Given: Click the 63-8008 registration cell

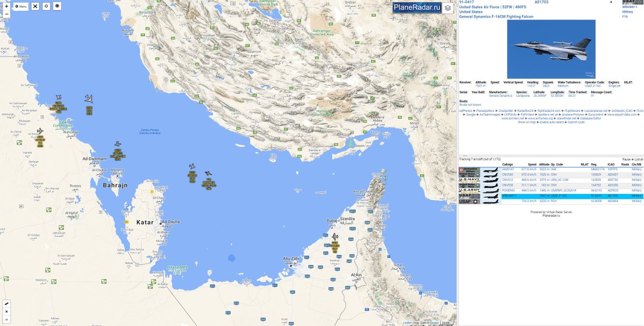Looking at the screenshot, I should pyautogui.click(x=596, y=201).
